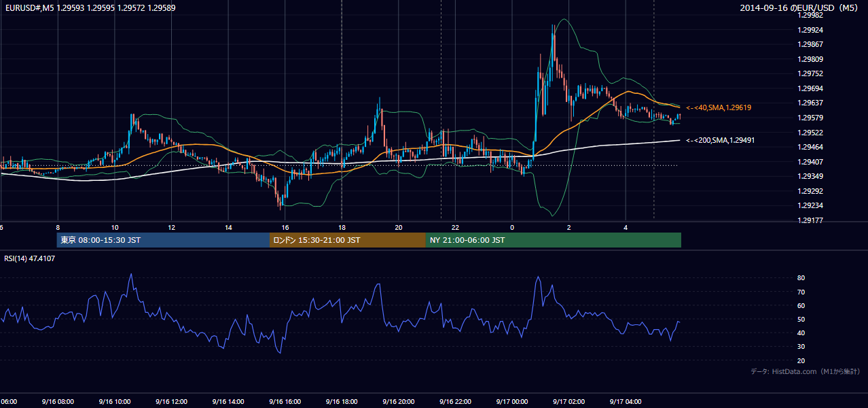Image resolution: width=868 pixels, height=408 pixels.
Task: Click the RSI(14) 47.4107 indicator label
Action: pyautogui.click(x=30, y=258)
